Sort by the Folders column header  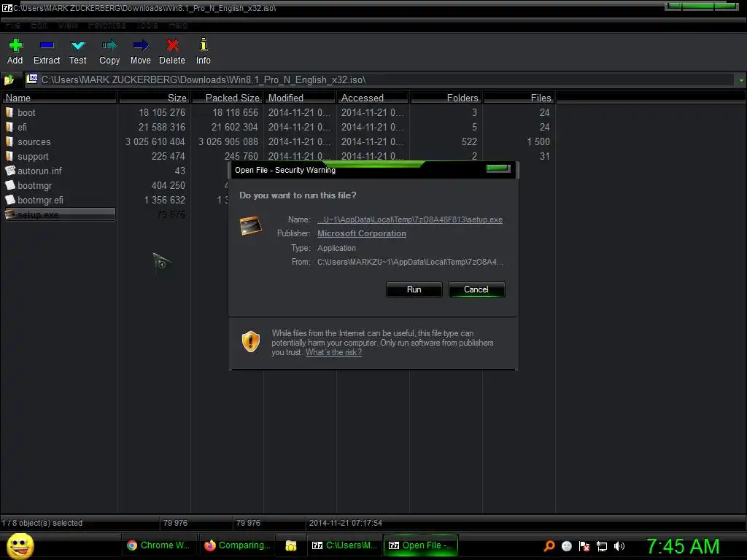click(x=446, y=98)
